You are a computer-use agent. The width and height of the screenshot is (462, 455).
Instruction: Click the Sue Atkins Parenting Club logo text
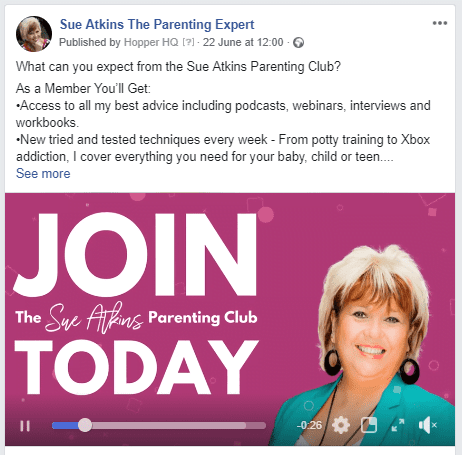coord(136,317)
